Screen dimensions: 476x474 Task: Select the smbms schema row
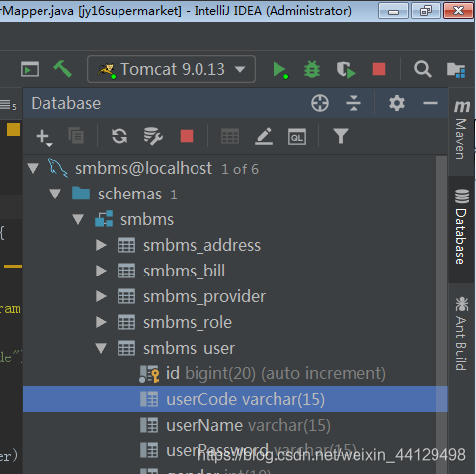235,219
